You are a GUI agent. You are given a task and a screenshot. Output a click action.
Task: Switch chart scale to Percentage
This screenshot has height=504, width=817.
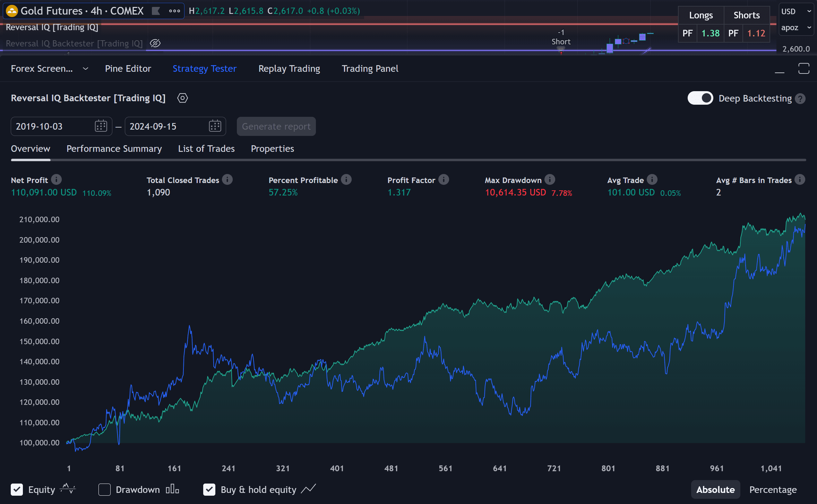pyautogui.click(x=773, y=489)
